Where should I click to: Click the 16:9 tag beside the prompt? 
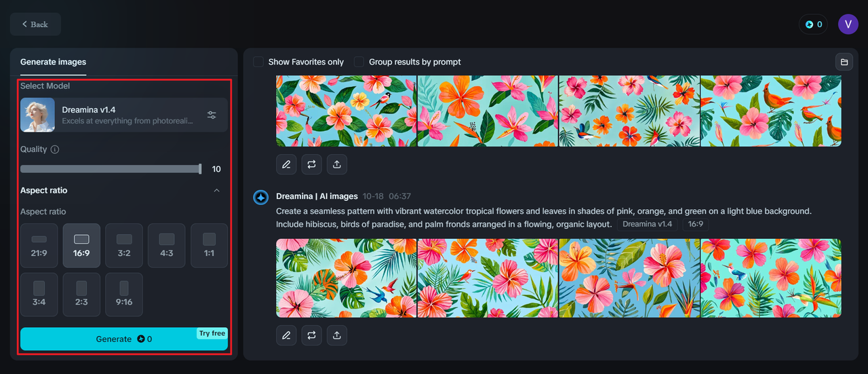[x=696, y=224]
